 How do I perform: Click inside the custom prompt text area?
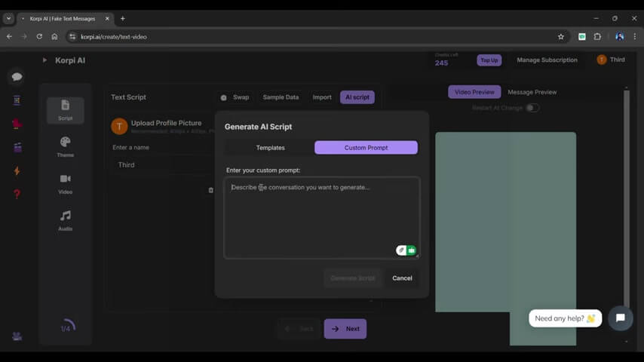[321, 215]
